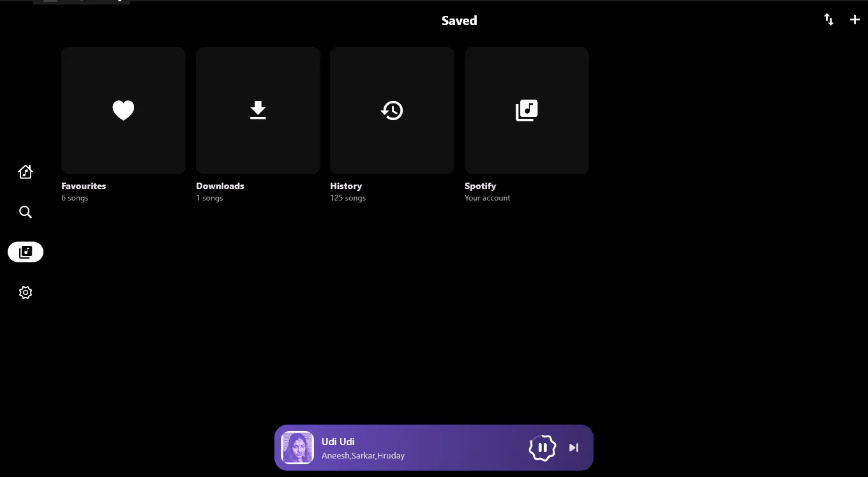Open the Spotify account tile

[527, 110]
